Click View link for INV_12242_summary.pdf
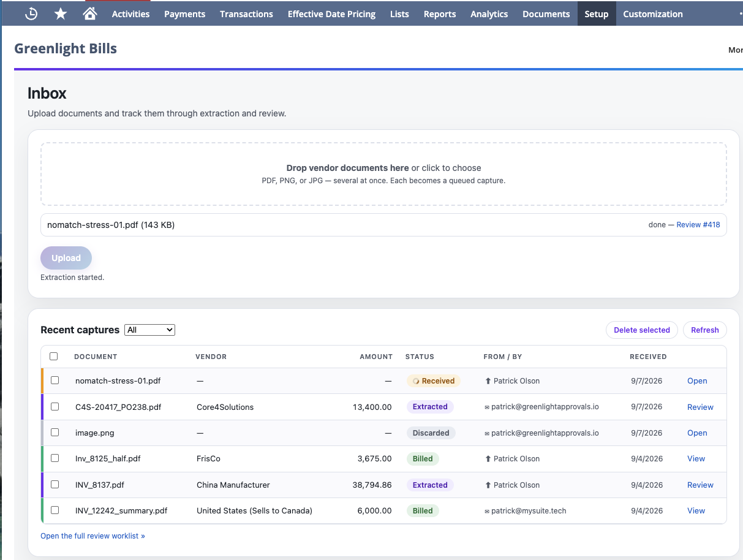 click(x=696, y=510)
